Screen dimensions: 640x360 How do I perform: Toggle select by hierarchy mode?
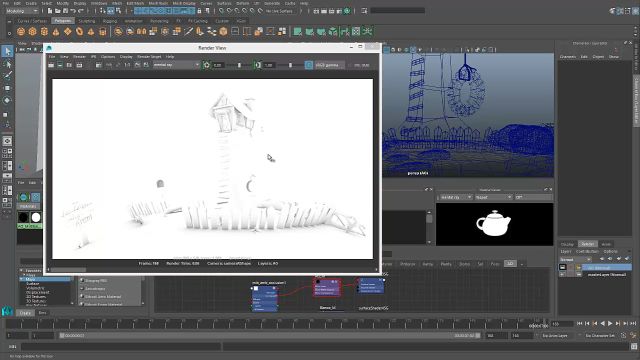click(x=103, y=11)
